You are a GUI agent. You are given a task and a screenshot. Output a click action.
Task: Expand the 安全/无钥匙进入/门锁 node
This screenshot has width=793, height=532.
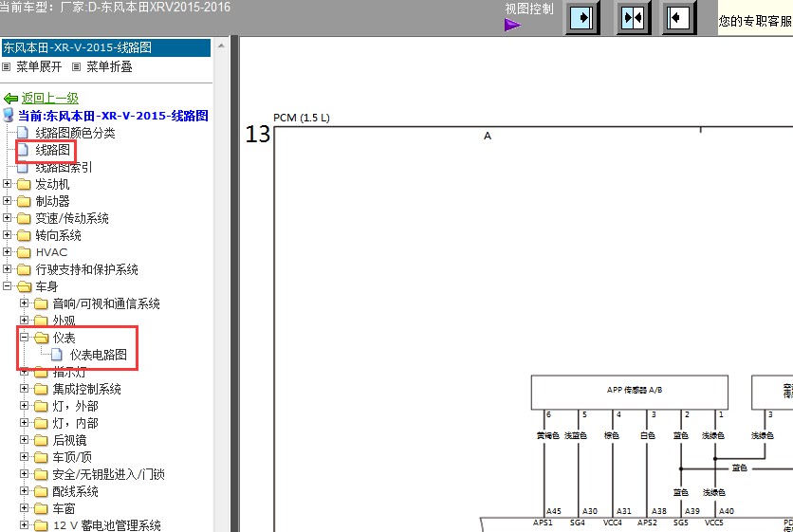tap(24, 473)
